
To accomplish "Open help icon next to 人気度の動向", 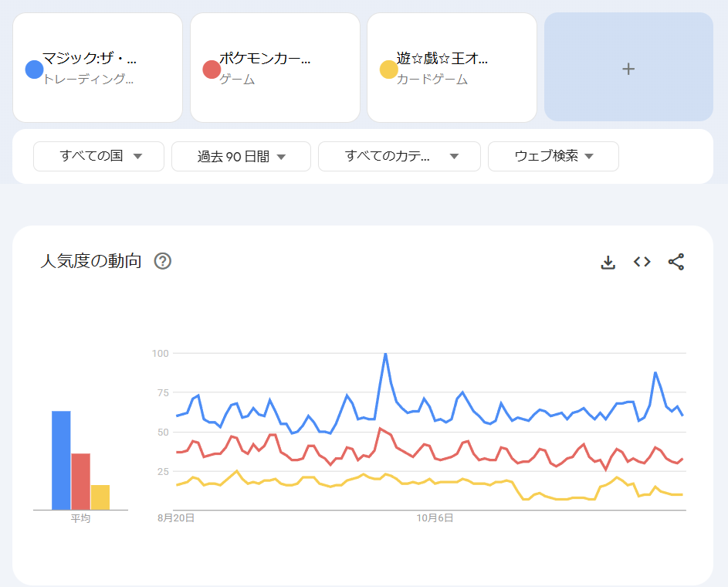I will point(162,261).
